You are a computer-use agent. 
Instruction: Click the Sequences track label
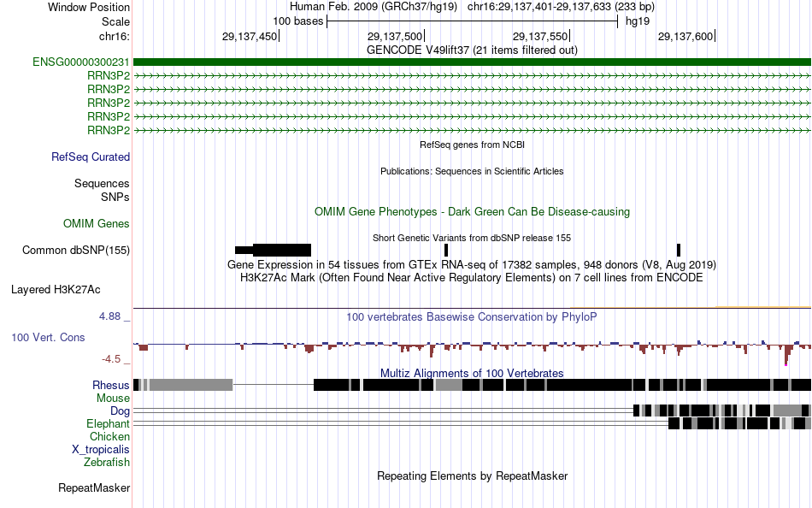click(102, 184)
